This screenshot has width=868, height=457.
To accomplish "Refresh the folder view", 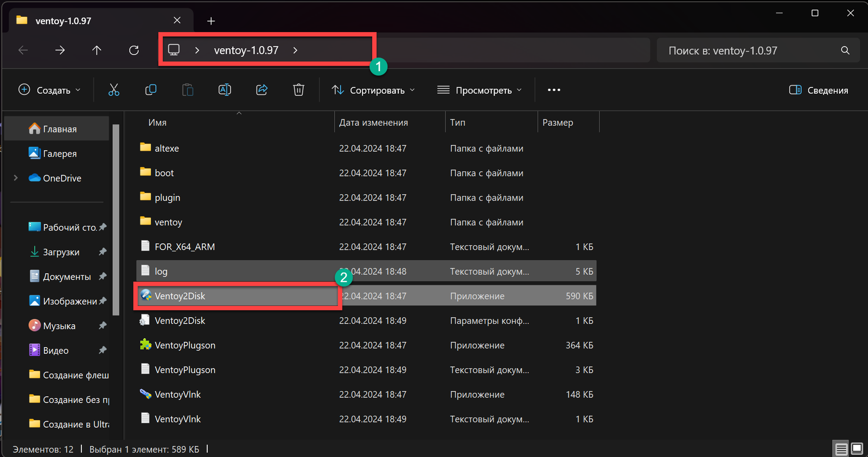I will 134,50.
